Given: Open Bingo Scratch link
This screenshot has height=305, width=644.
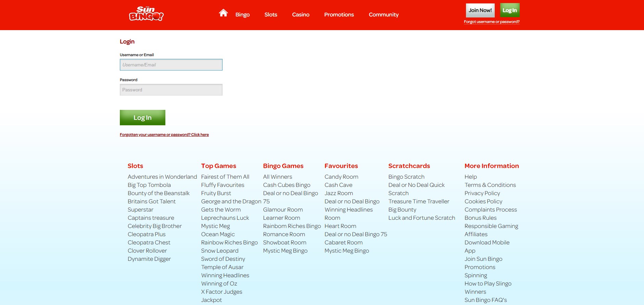Looking at the screenshot, I should point(406,177).
